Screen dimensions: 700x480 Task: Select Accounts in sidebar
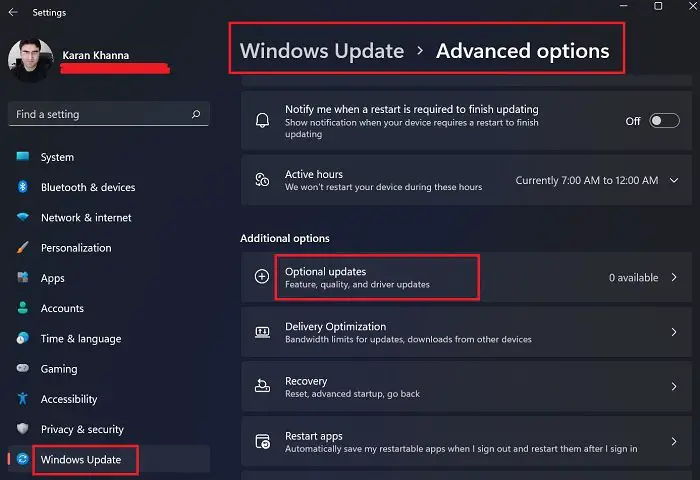(x=109, y=308)
